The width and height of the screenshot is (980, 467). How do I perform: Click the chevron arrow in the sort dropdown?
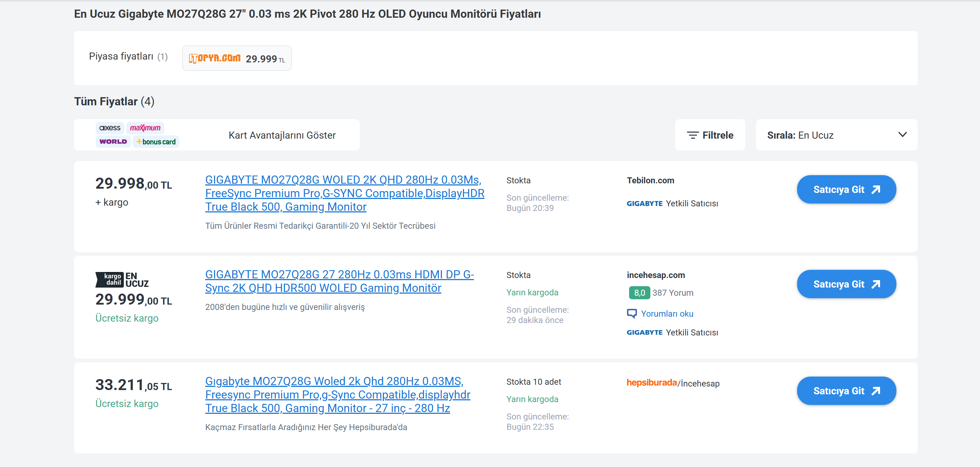pyautogui.click(x=902, y=135)
